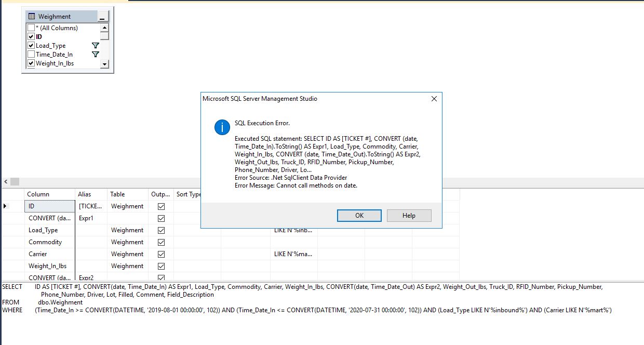Image resolution: width=644 pixels, height=345 pixels.
Task: Select the [TICKE... alias cell
Action: pos(91,206)
